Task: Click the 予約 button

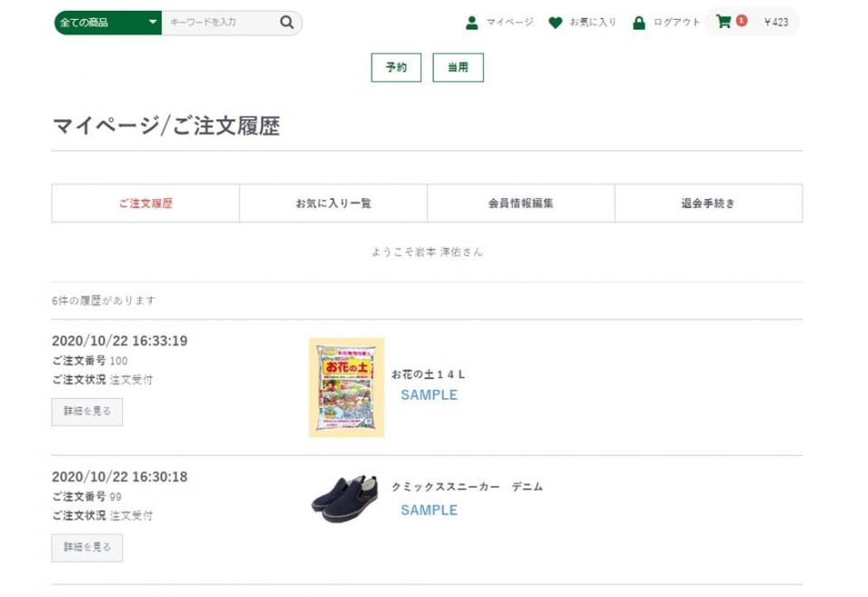Action: click(396, 68)
